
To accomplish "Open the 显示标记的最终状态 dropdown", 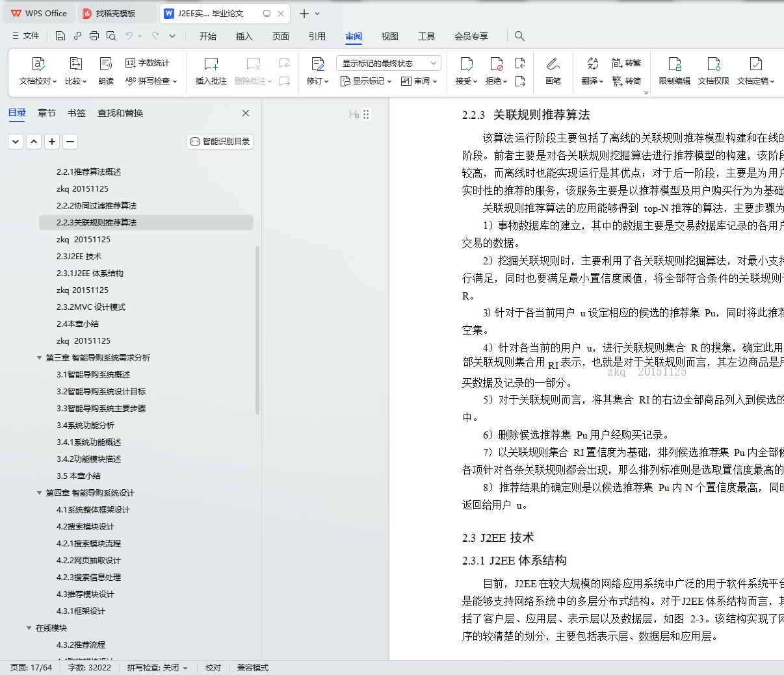I will tap(389, 63).
